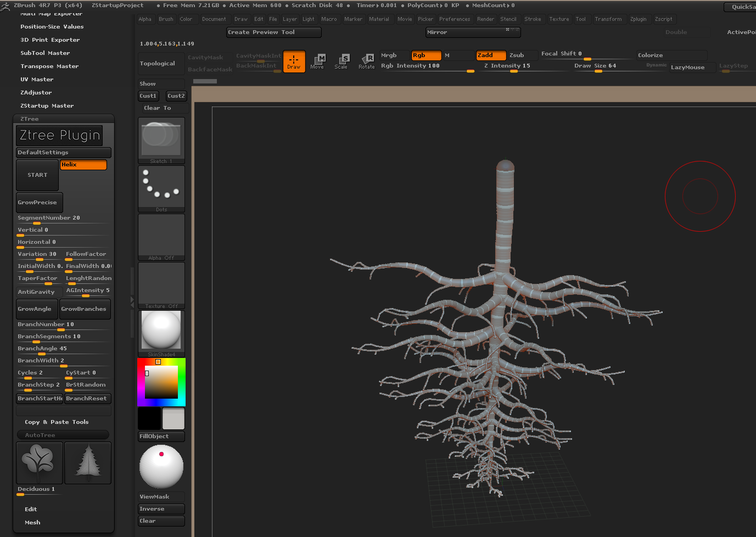
Task: Open the Helix preset dropdown
Action: coord(83,164)
